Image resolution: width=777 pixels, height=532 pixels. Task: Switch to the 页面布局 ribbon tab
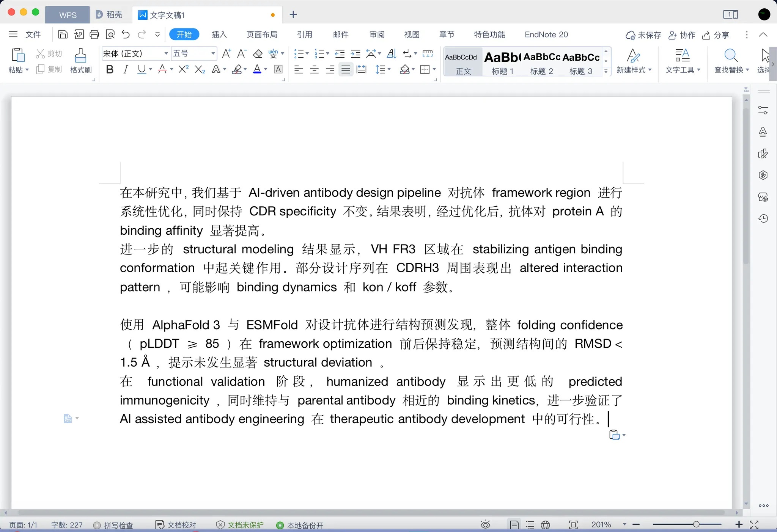click(x=262, y=35)
